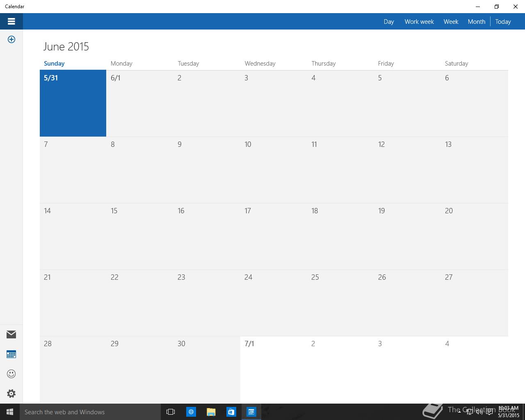Switch to Month view

pyautogui.click(x=477, y=21)
